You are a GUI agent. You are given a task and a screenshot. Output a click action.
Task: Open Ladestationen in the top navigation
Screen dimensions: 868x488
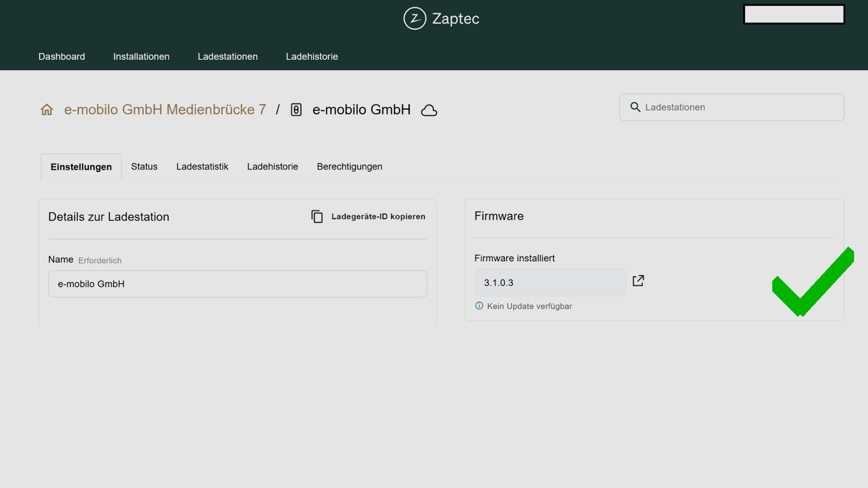click(228, 56)
